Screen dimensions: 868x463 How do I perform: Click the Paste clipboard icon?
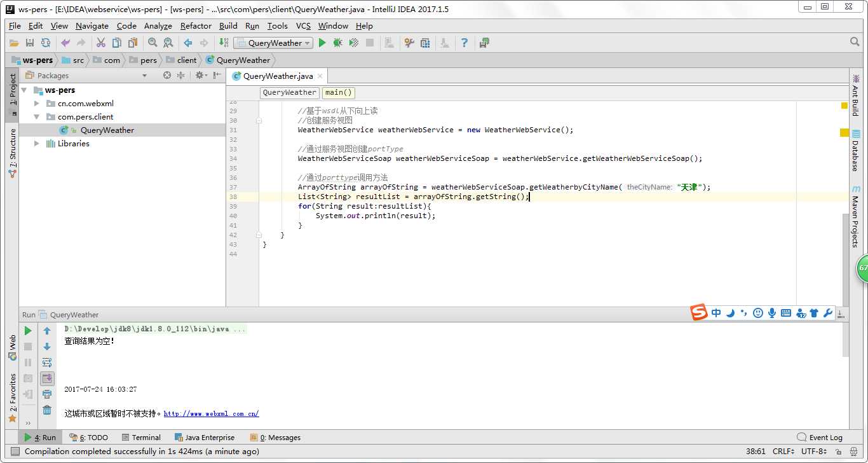[133, 43]
